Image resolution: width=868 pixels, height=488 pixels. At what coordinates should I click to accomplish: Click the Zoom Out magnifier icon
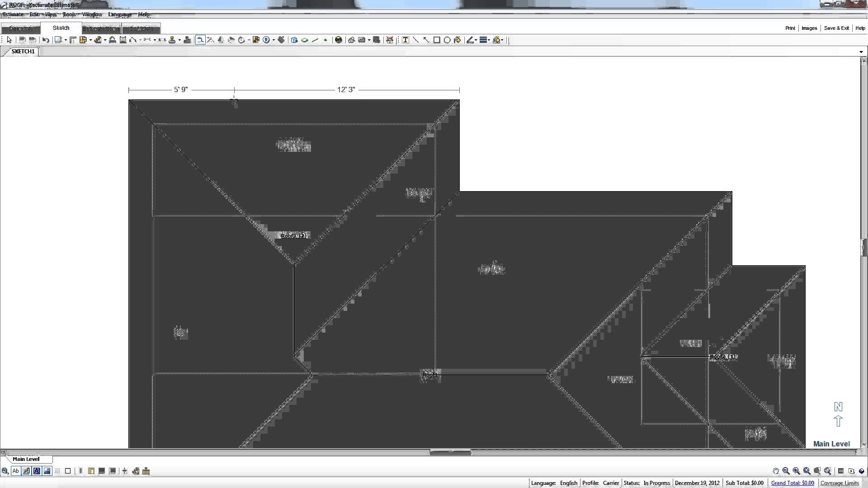click(786, 471)
